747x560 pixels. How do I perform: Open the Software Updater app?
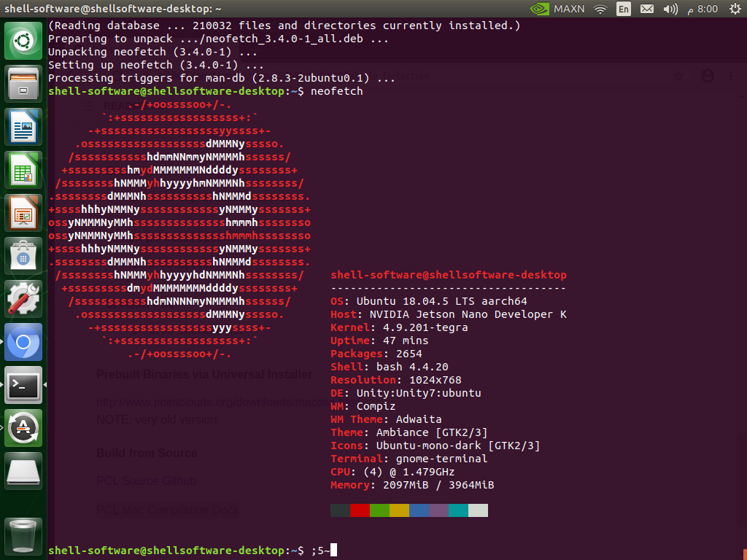click(23, 427)
